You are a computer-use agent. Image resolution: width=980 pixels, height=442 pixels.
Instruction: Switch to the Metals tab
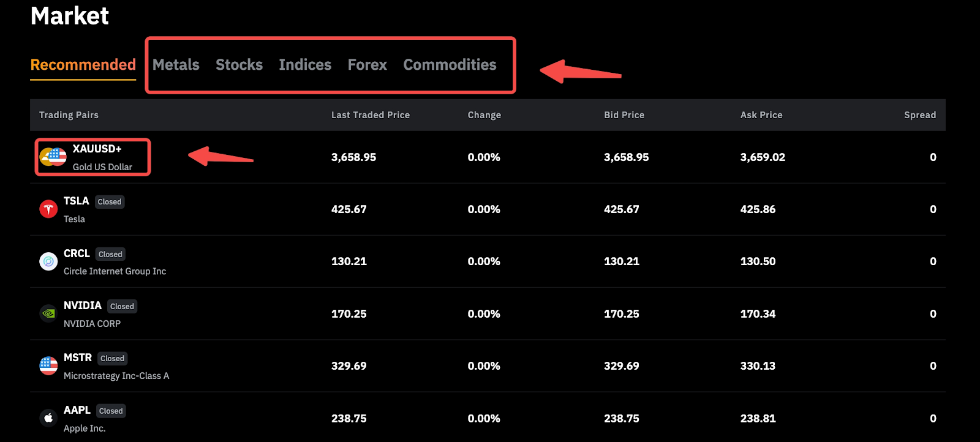[176, 65]
